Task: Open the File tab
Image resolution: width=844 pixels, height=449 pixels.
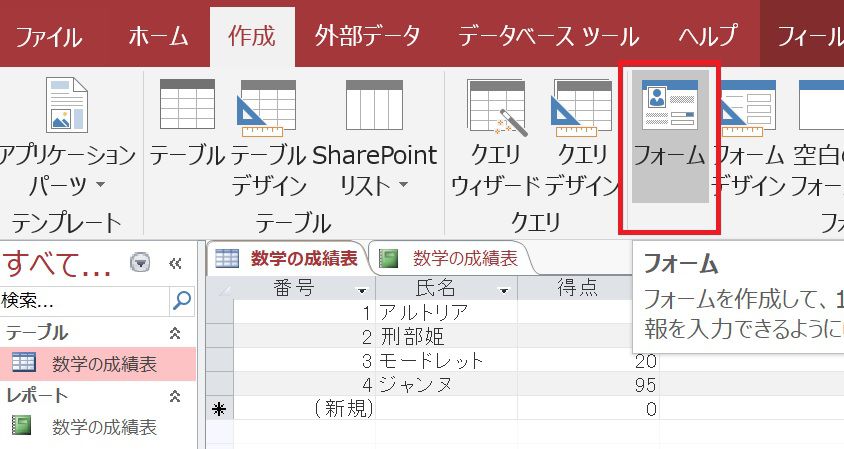Action: coord(49,37)
